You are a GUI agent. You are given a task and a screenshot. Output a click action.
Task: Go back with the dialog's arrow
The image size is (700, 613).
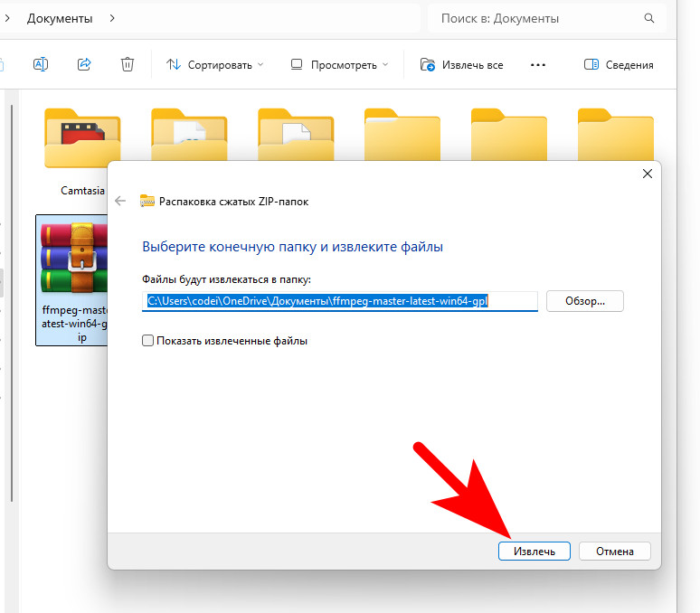pos(120,201)
